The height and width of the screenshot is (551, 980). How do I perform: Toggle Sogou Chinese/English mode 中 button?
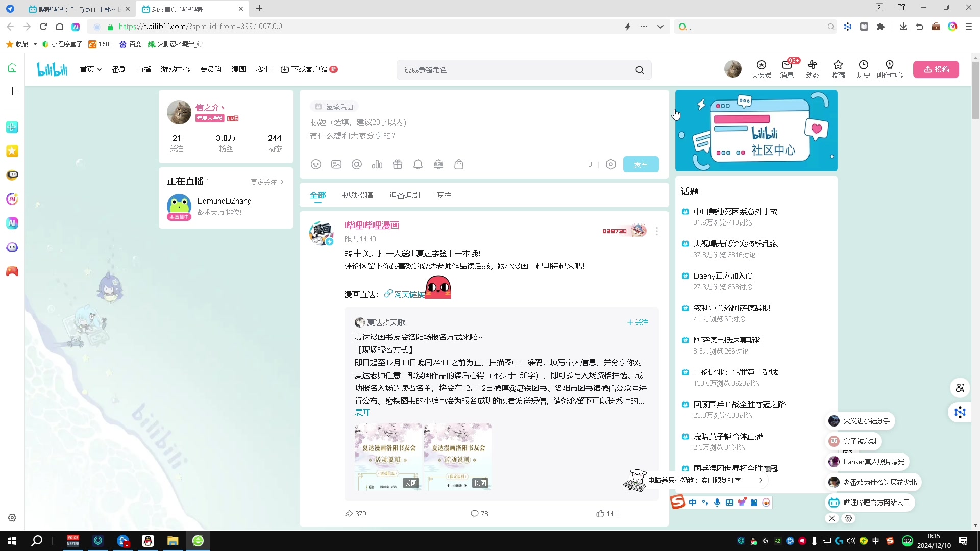tap(693, 503)
